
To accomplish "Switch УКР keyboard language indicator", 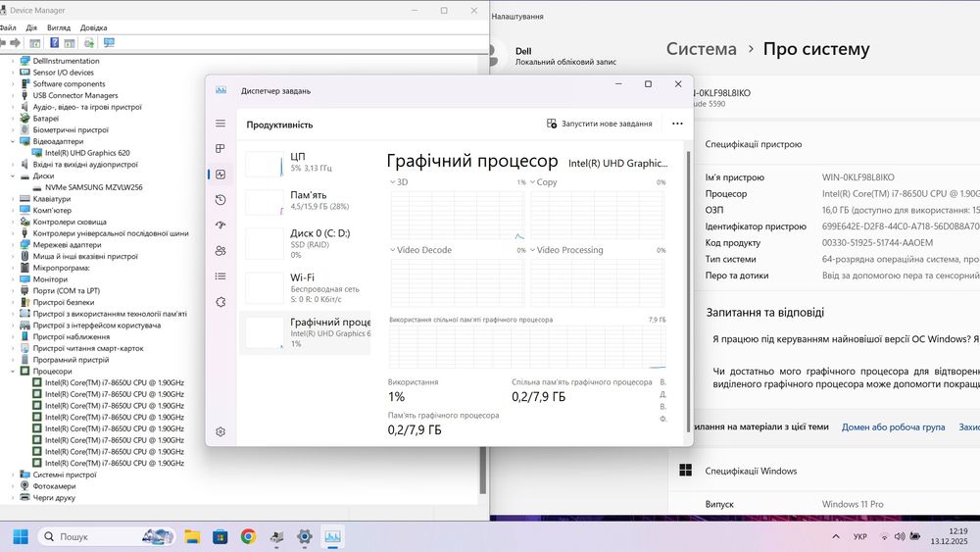I will (860, 536).
